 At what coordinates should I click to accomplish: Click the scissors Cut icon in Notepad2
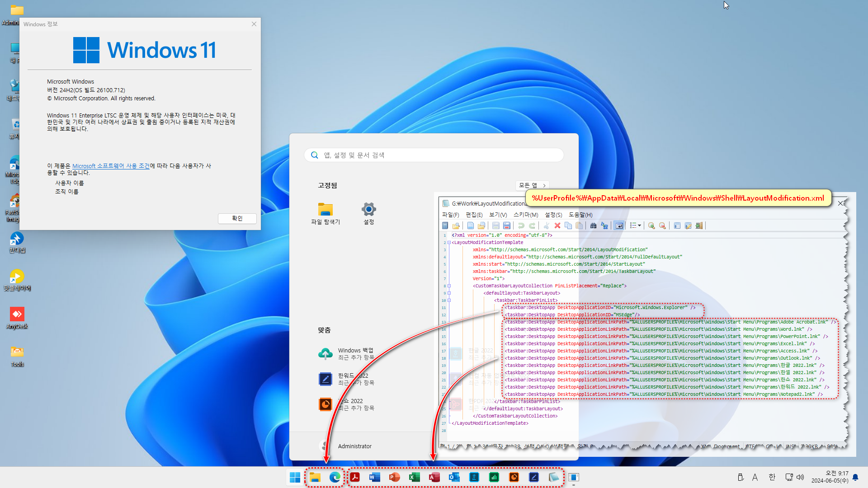(547, 225)
